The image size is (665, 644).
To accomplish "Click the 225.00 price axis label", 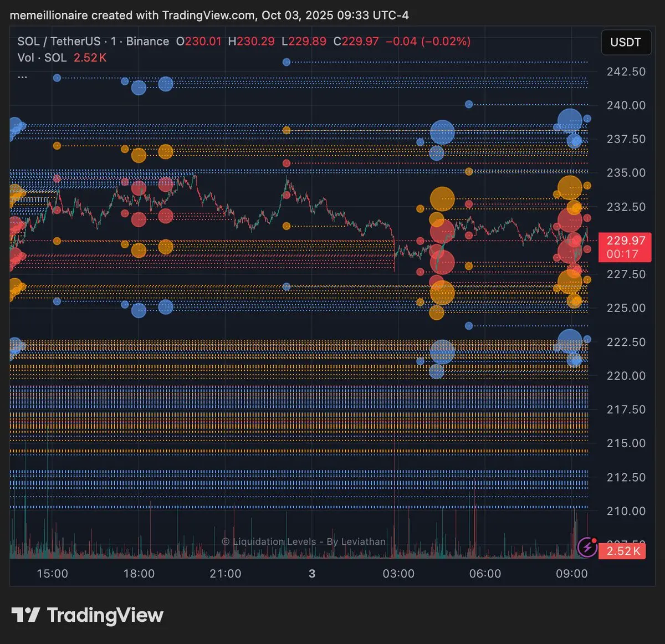I will point(626,308).
